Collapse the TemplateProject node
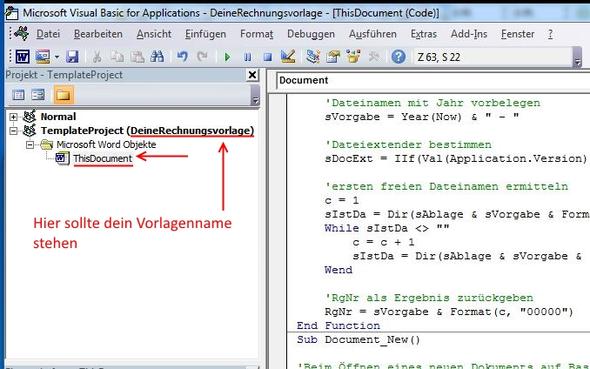The image size is (590, 369). click(x=14, y=131)
